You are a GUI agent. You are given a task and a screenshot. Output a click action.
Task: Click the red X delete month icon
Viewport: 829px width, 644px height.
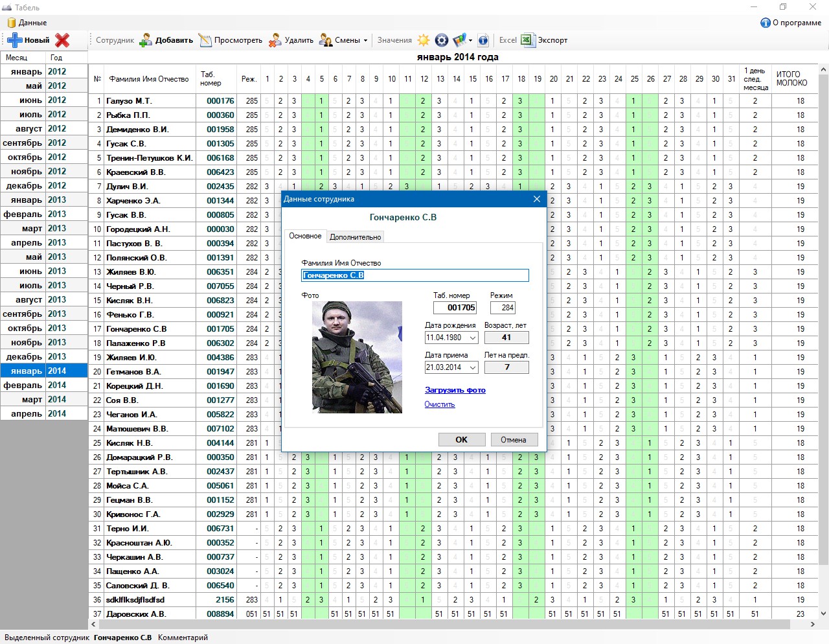pyautogui.click(x=62, y=40)
